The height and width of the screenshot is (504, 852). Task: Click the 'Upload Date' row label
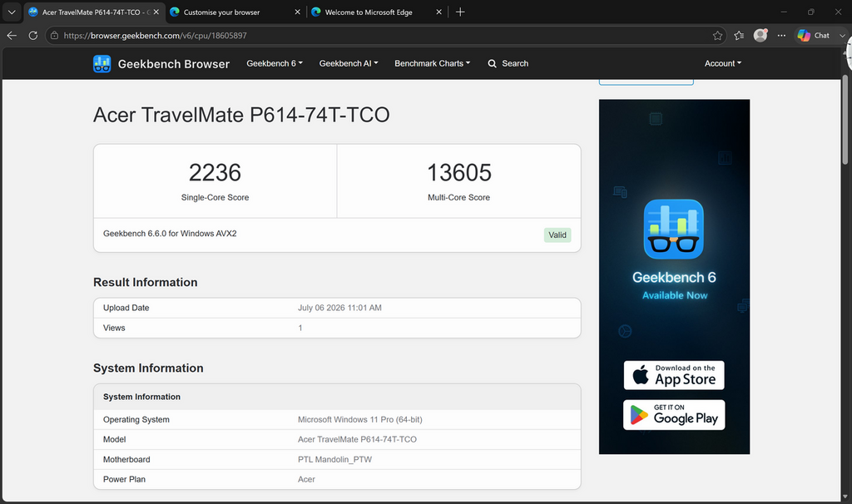[x=126, y=308]
